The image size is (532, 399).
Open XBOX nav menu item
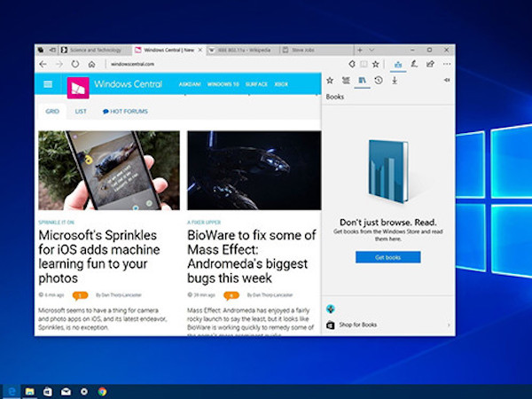(x=281, y=84)
